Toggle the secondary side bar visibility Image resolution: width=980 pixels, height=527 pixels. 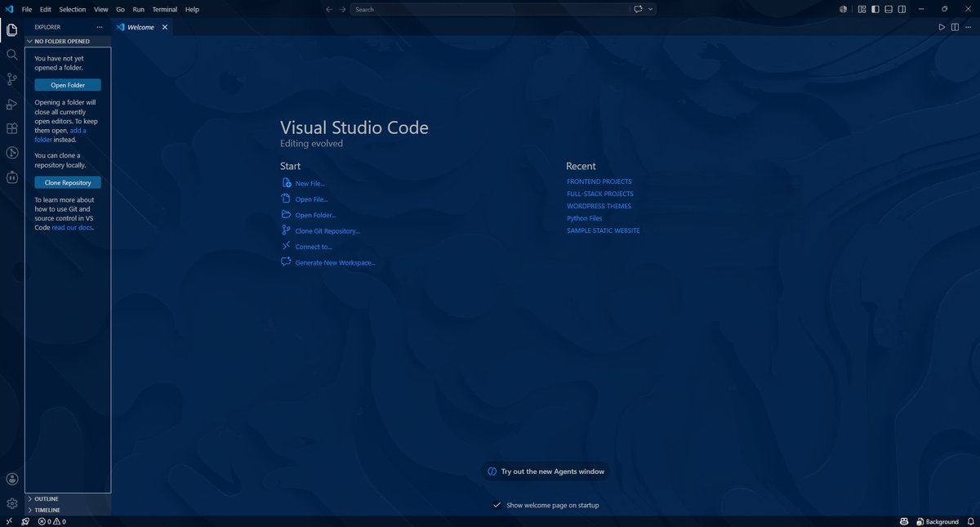[902, 9]
